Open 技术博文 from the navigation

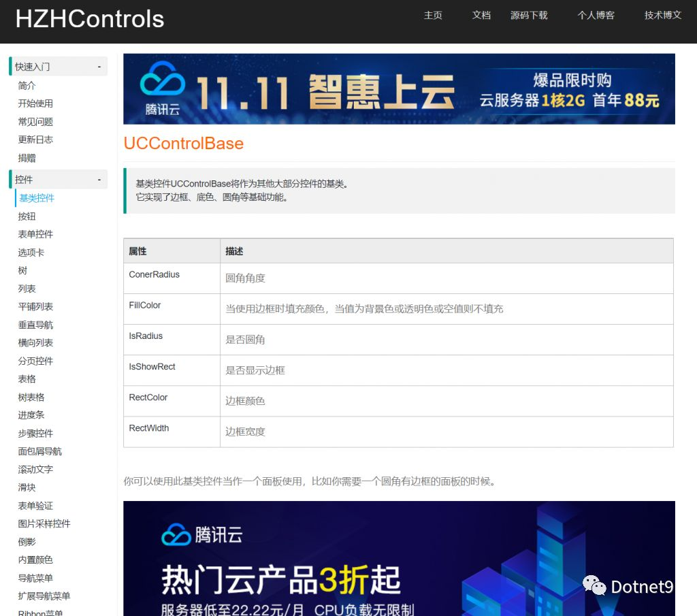coord(662,15)
